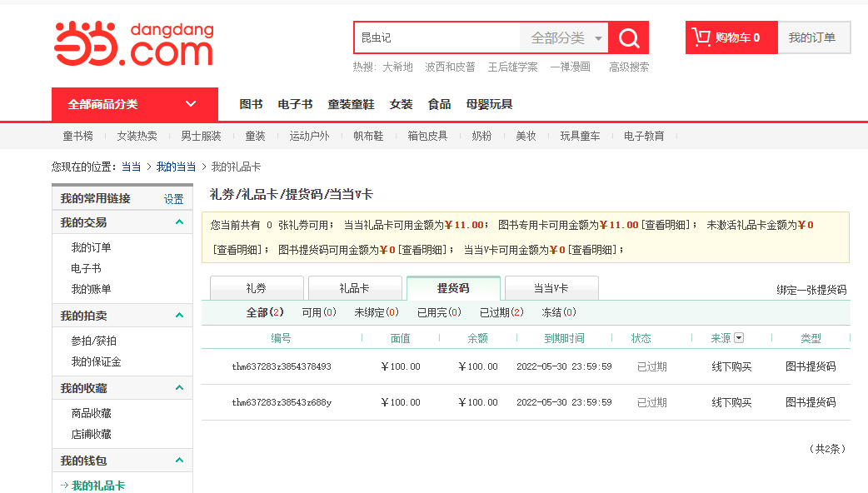Image resolution: width=868 pixels, height=493 pixels.
Task: Open 女装热卖 in the sub navigation
Action: pos(137,136)
